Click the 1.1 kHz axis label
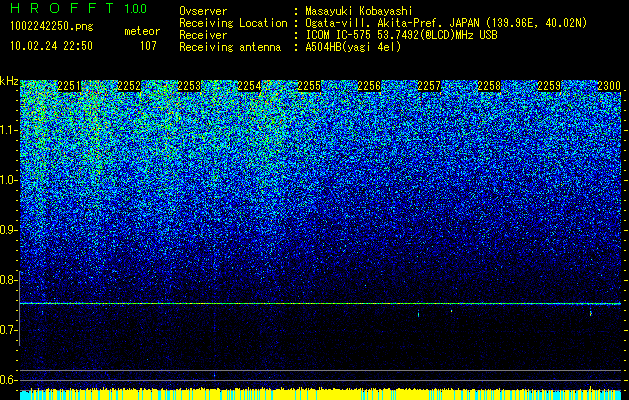This screenshot has height=400, width=629. point(9,130)
